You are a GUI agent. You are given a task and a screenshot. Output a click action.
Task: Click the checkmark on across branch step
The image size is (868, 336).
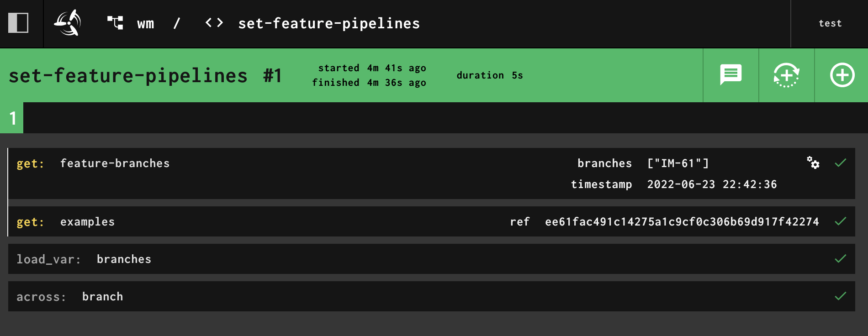[841, 296]
